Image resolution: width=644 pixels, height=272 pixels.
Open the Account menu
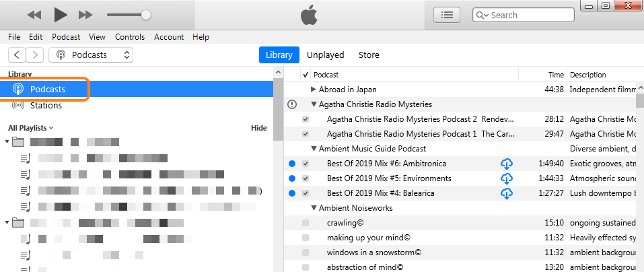pos(169,37)
